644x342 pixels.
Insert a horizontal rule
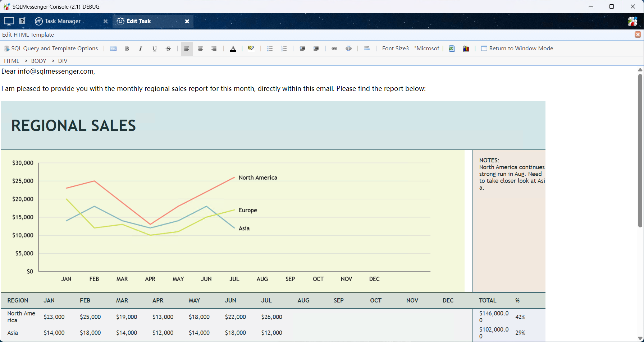point(367,48)
